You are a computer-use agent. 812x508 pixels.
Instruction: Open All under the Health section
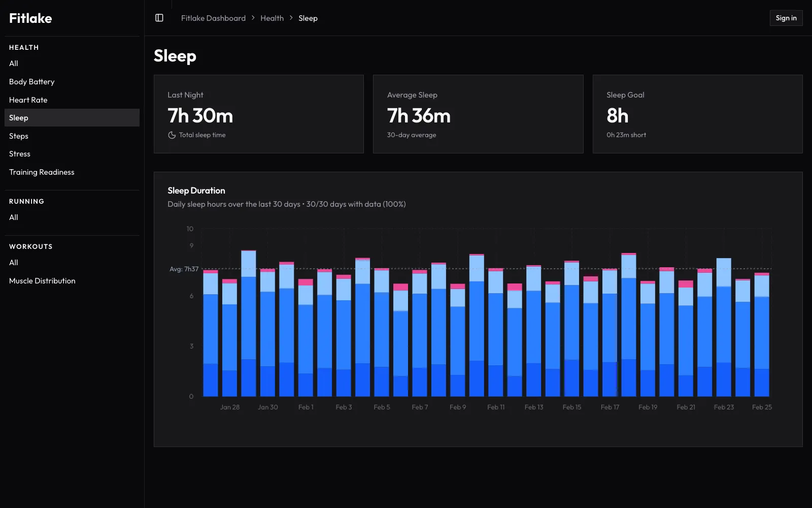(72, 63)
